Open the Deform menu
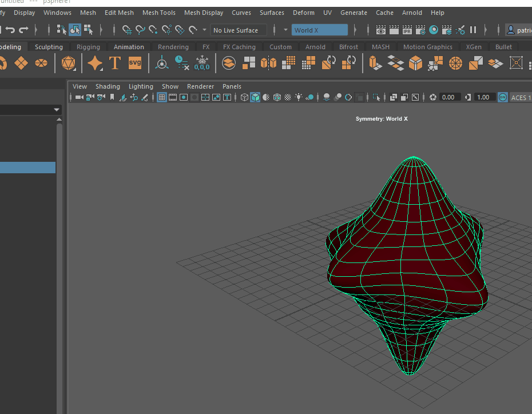Screen dimensions: 532x414 (303, 12)
